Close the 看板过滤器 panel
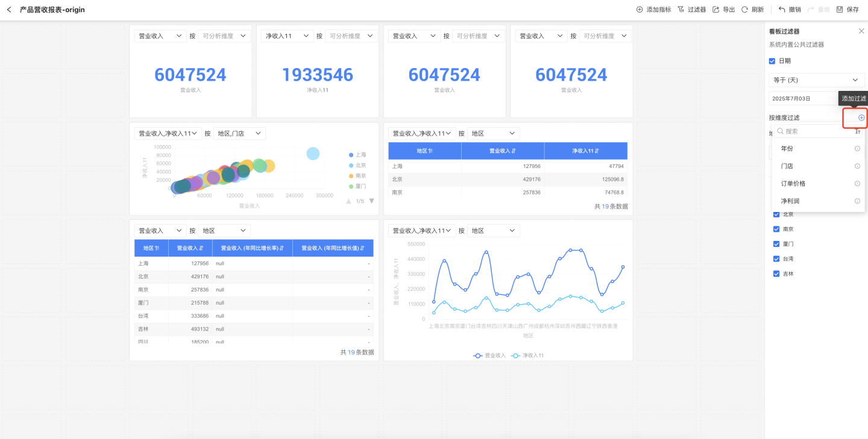 tap(861, 31)
